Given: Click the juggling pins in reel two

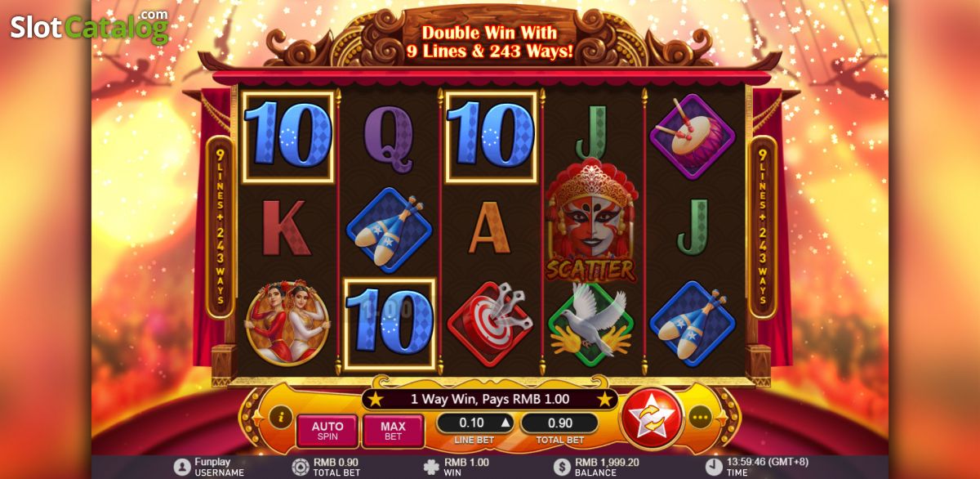Looking at the screenshot, I should click(389, 230).
